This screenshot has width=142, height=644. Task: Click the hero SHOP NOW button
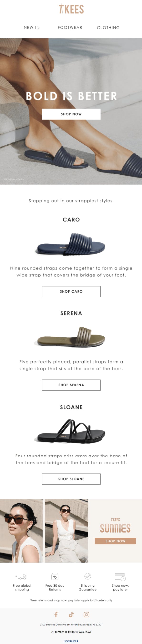click(71, 114)
